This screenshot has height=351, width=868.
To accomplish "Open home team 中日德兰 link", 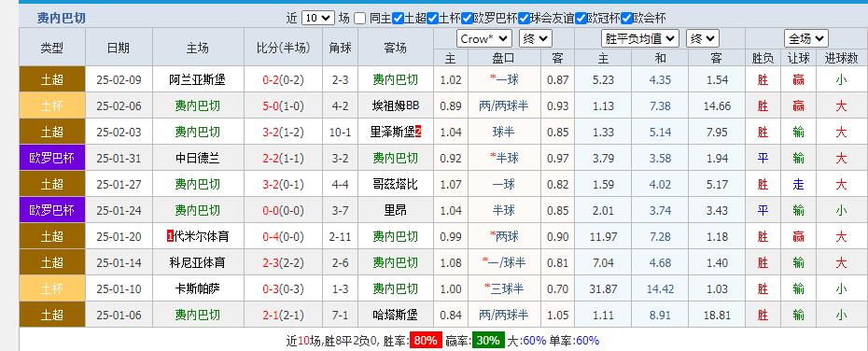I will [198, 159].
